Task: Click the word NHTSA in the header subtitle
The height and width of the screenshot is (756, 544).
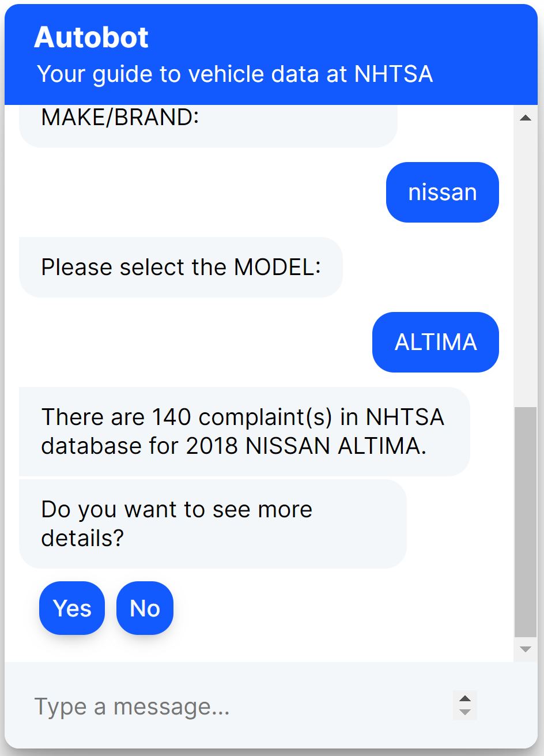Action: pyautogui.click(x=394, y=74)
